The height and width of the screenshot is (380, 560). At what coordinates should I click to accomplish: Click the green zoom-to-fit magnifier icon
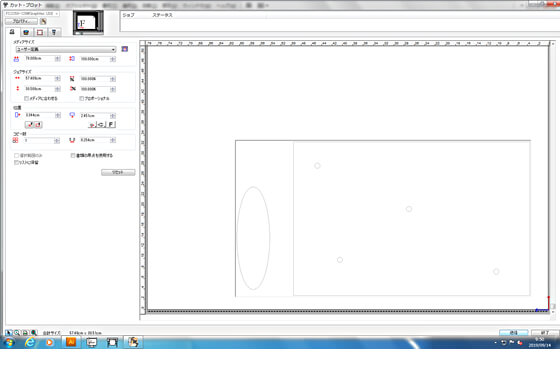pyautogui.click(x=34, y=332)
